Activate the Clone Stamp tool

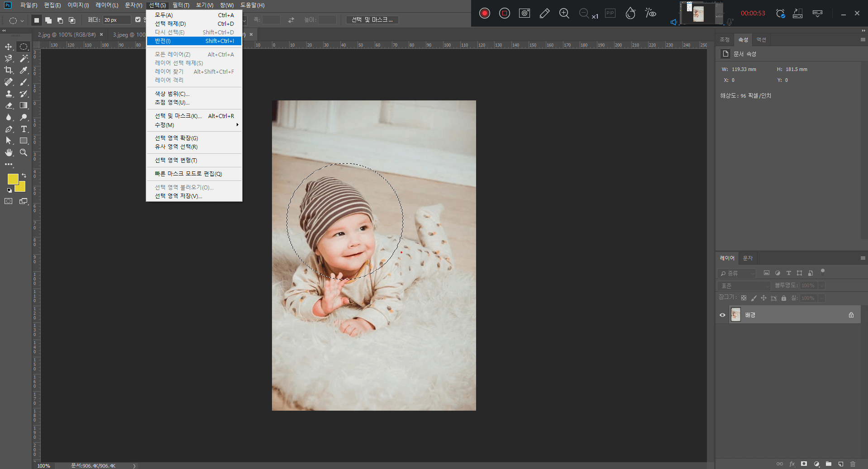(x=9, y=94)
